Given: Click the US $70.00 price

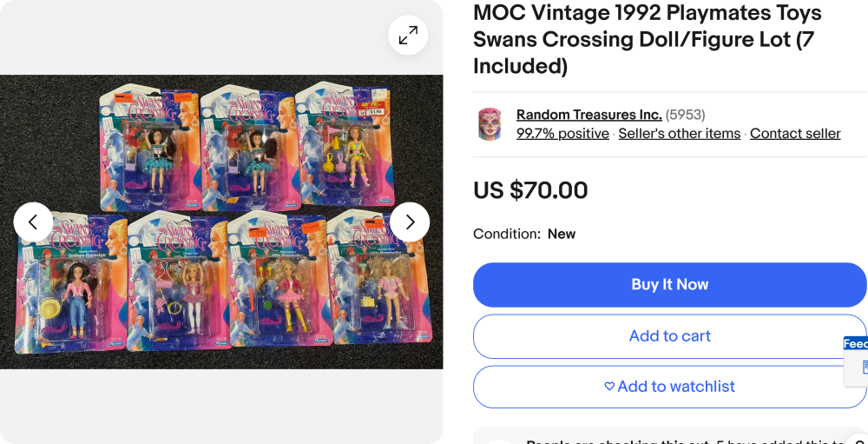Looking at the screenshot, I should [x=530, y=190].
